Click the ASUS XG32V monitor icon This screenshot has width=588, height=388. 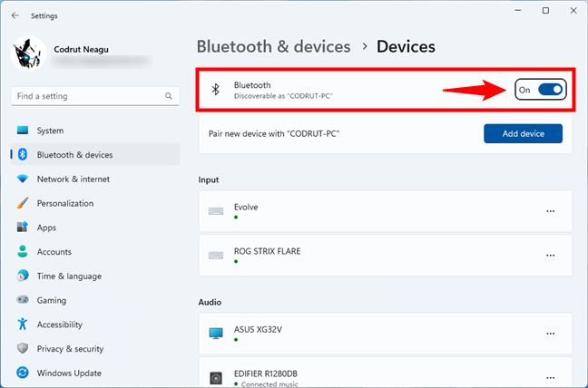pos(216,334)
